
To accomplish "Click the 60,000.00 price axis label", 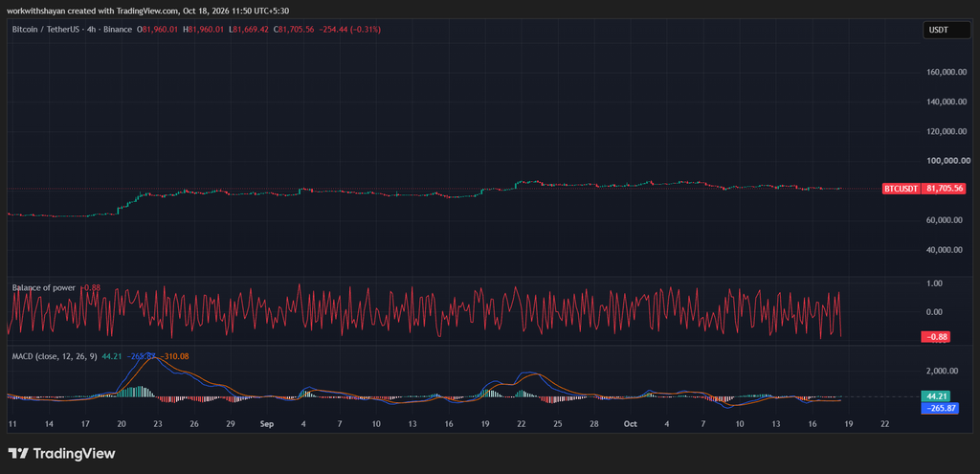I will point(946,220).
